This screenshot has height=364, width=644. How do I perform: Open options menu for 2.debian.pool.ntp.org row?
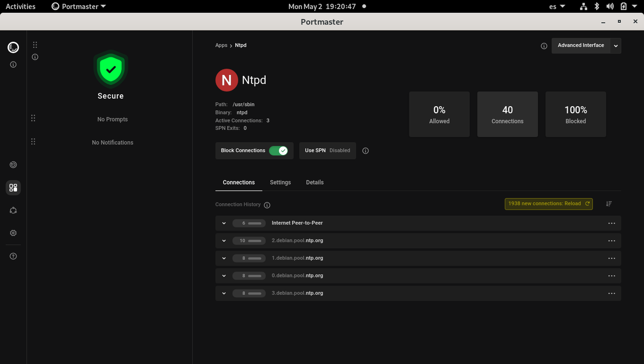(612, 241)
